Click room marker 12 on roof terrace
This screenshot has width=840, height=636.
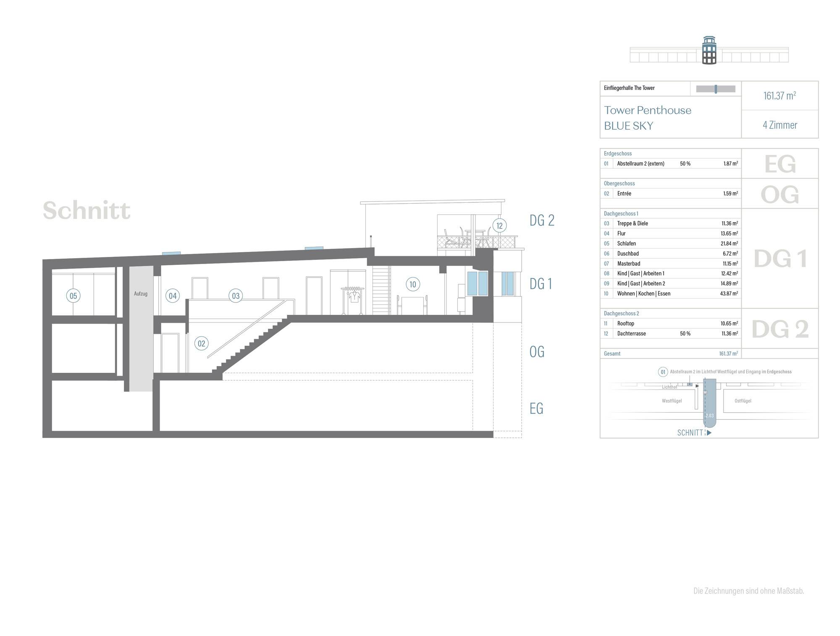tap(499, 226)
